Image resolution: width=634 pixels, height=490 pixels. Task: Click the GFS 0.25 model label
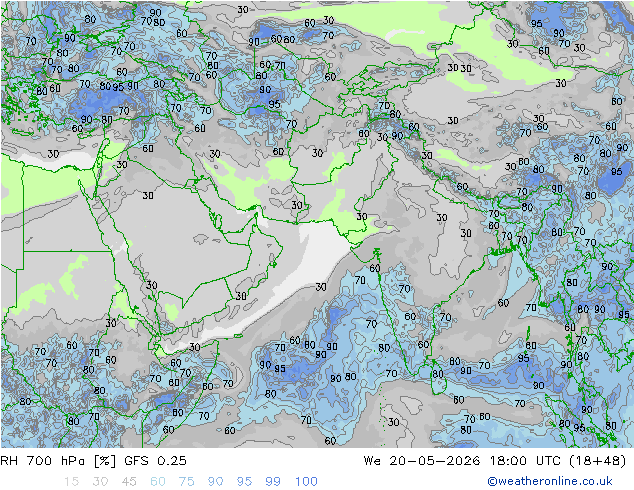tap(155, 460)
